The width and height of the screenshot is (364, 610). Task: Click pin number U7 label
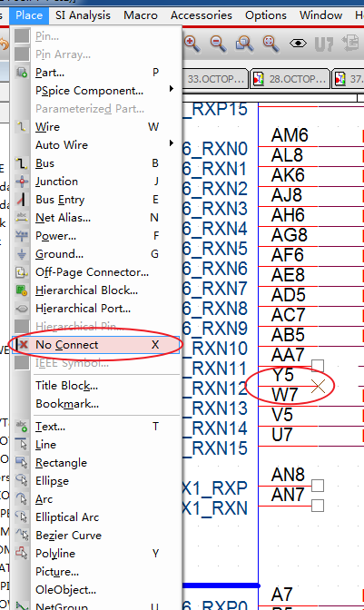282,435
